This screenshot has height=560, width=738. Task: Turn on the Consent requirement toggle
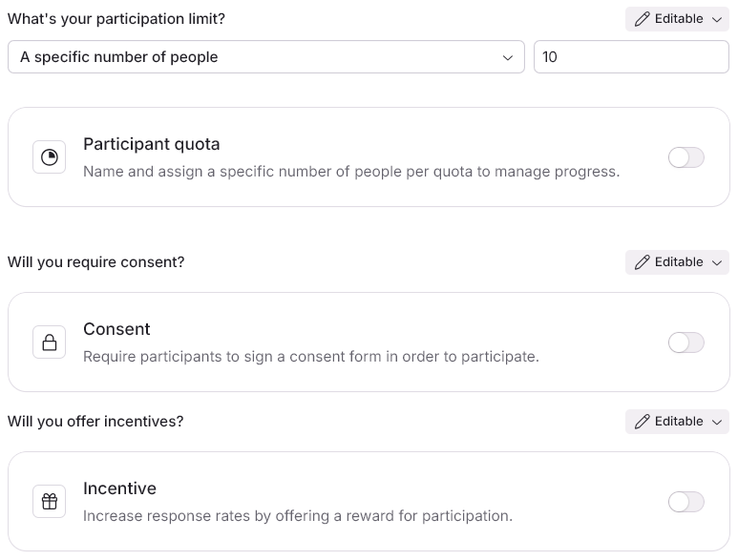(x=685, y=342)
